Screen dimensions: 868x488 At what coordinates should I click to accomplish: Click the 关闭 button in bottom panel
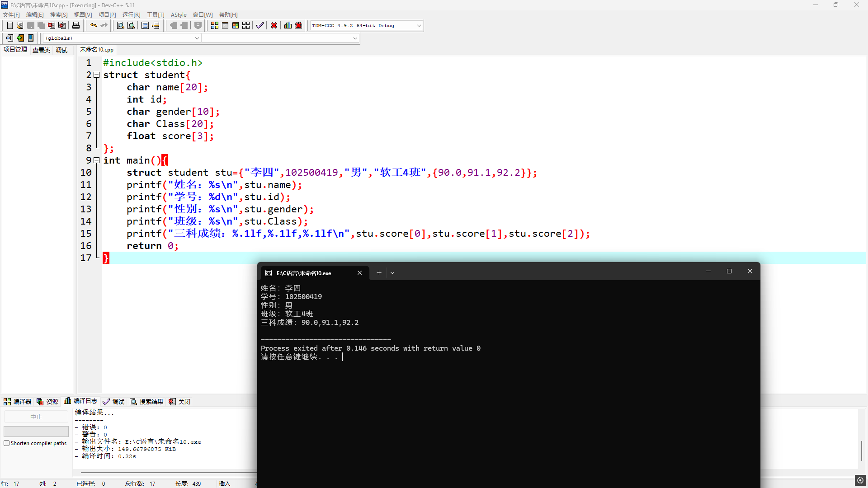[179, 402]
